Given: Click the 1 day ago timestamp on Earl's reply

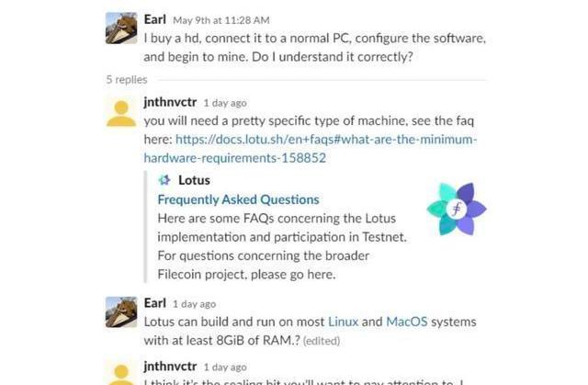Looking at the screenshot, I should coord(194,304).
